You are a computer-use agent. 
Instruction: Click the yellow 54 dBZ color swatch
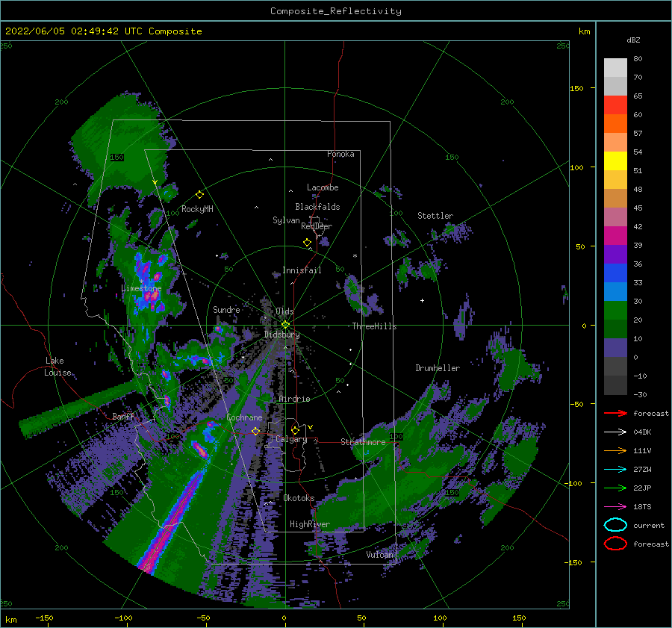click(x=615, y=161)
